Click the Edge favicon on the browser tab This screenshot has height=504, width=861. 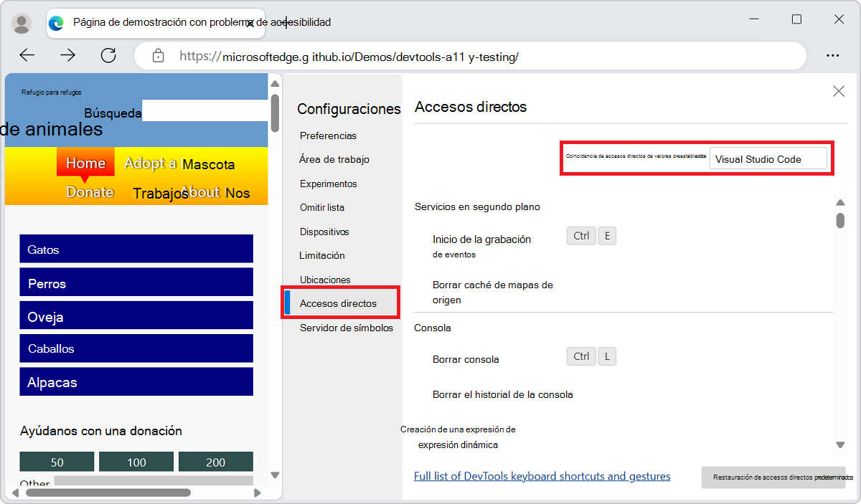56,23
